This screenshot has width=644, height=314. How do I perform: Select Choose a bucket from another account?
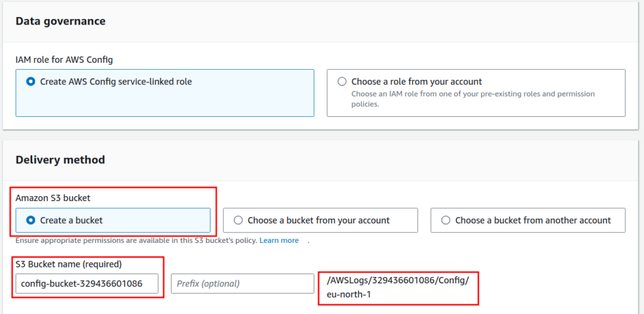[x=528, y=220]
